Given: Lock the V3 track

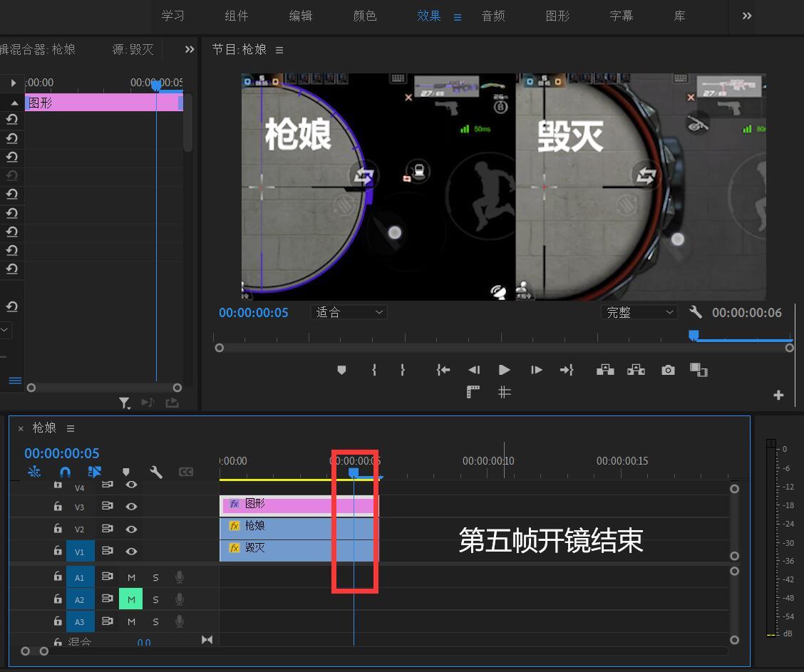Looking at the screenshot, I should 58,507.
